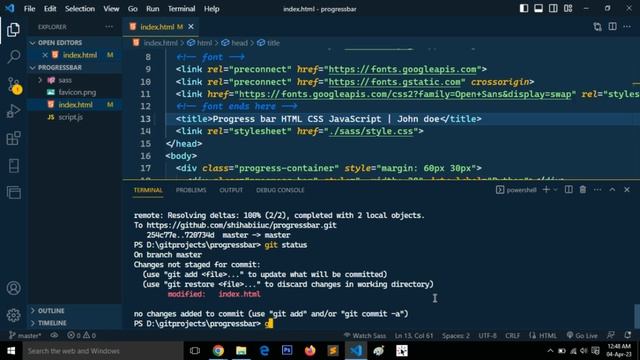Close index.html in Open Editors list
This screenshot has height=360, width=640.
tap(45, 55)
